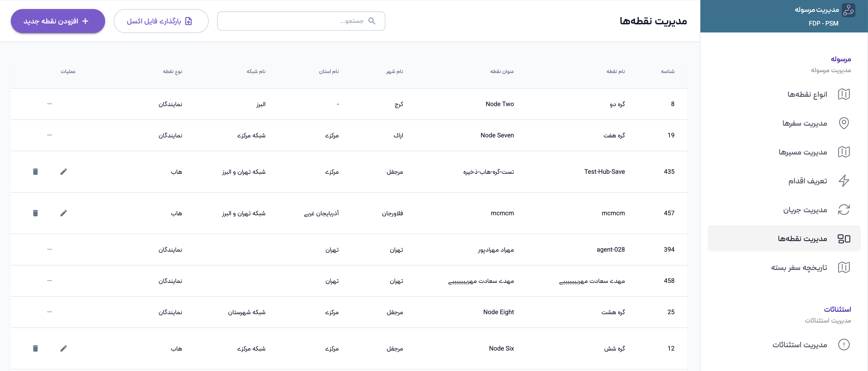The height and width of the screenshot is (371, 868).
Task: Click the app logo icon in header
Action: tap(848, 10)
